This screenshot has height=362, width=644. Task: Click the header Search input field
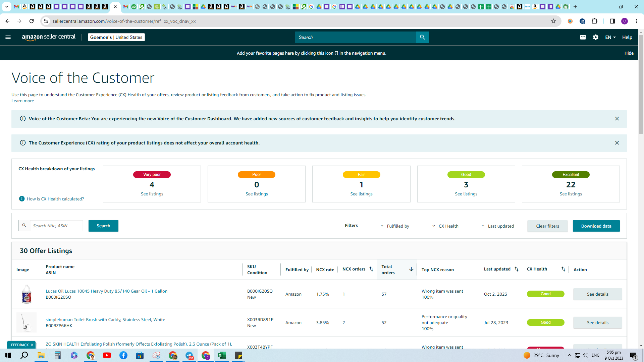coord(355,37)
